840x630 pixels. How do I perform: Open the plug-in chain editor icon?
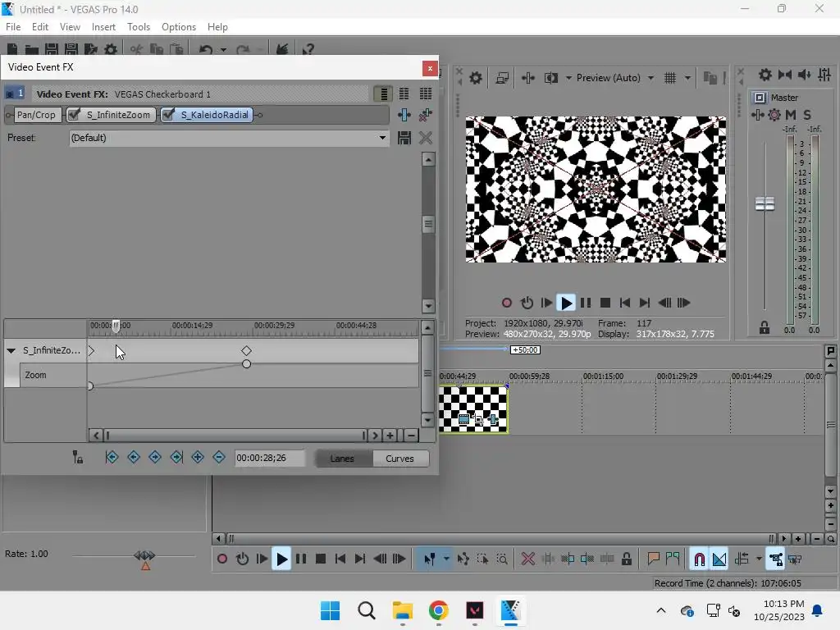click(404, 115)
